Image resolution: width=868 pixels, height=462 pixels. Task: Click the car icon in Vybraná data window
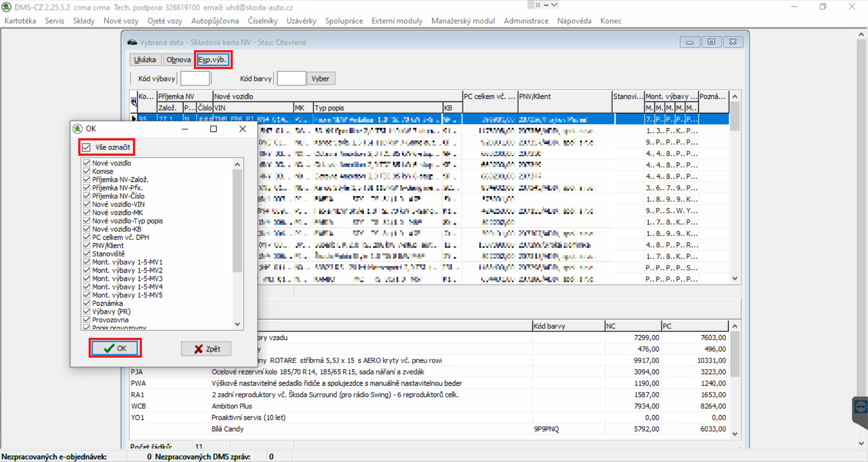click(132, 42)
